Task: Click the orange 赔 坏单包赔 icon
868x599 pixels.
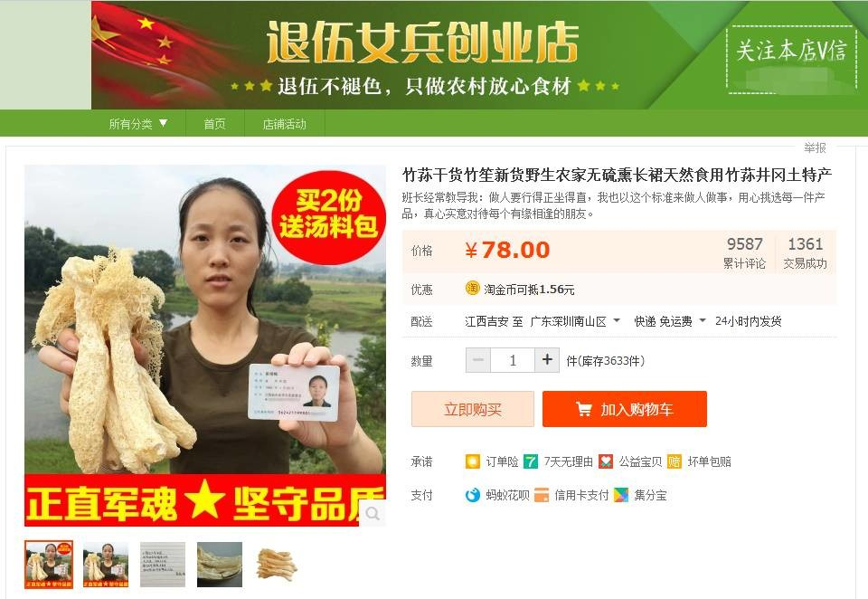Action: pos(675,461)
